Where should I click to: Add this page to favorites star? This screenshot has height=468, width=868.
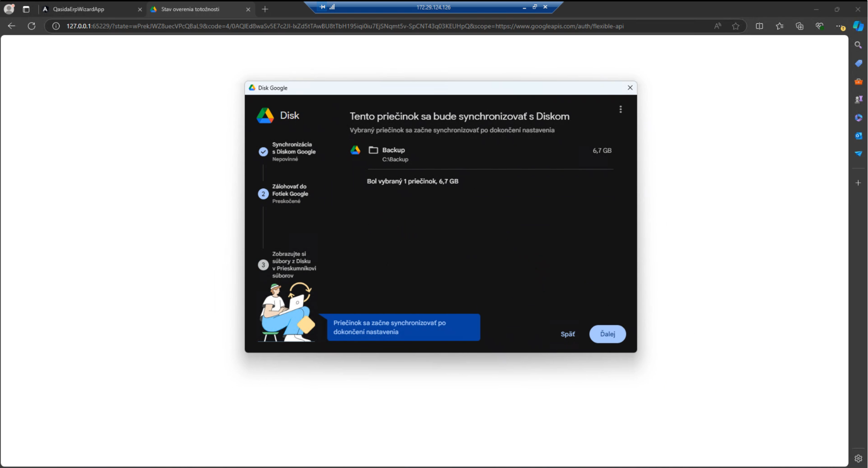[x=736, y=26]
